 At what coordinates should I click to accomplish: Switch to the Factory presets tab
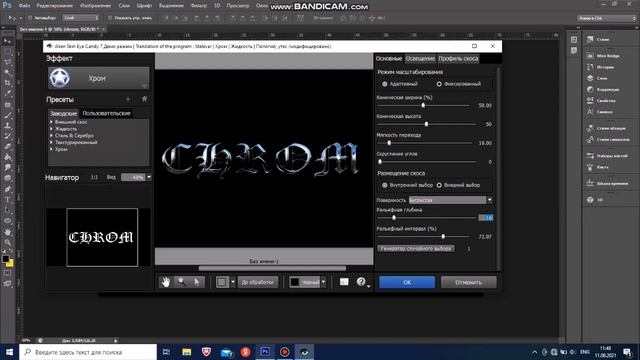pyautogui.click(x=63, y=113)
